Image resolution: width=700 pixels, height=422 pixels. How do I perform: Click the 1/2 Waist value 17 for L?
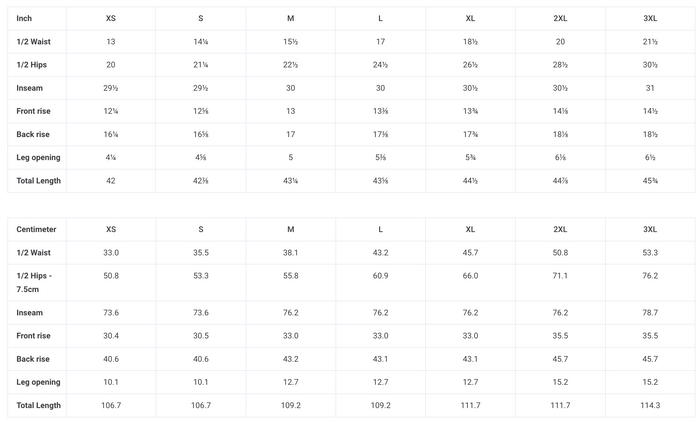[x=380, y=42]
